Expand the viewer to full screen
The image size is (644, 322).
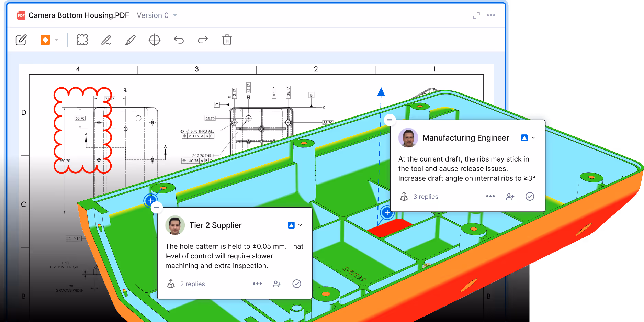476,15
